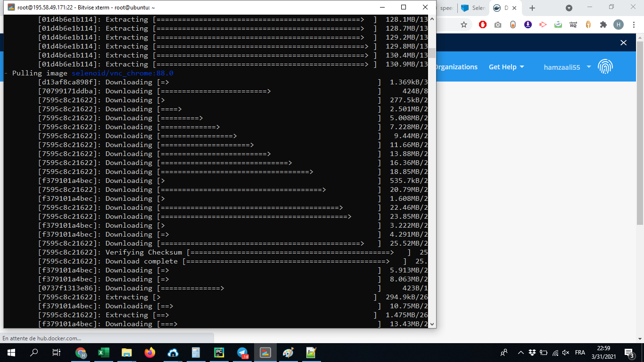Open the orange-dot toggle extension icon
The height and width of the screenshot is (362, 644).
point(513,25)
